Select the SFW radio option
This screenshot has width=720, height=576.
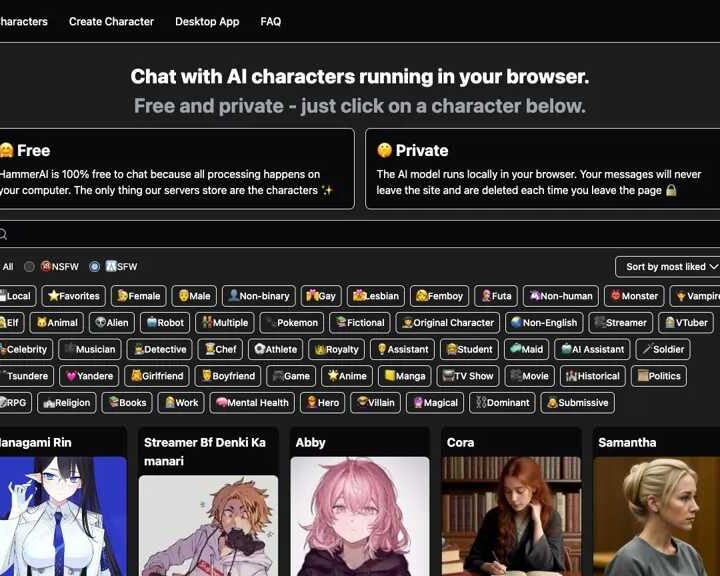pos(95,266)
